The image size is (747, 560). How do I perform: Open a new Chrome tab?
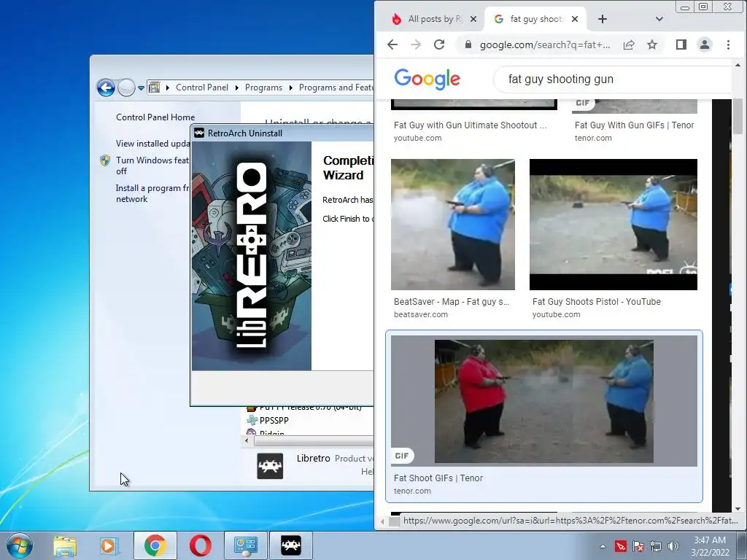[x=602, y=19]
